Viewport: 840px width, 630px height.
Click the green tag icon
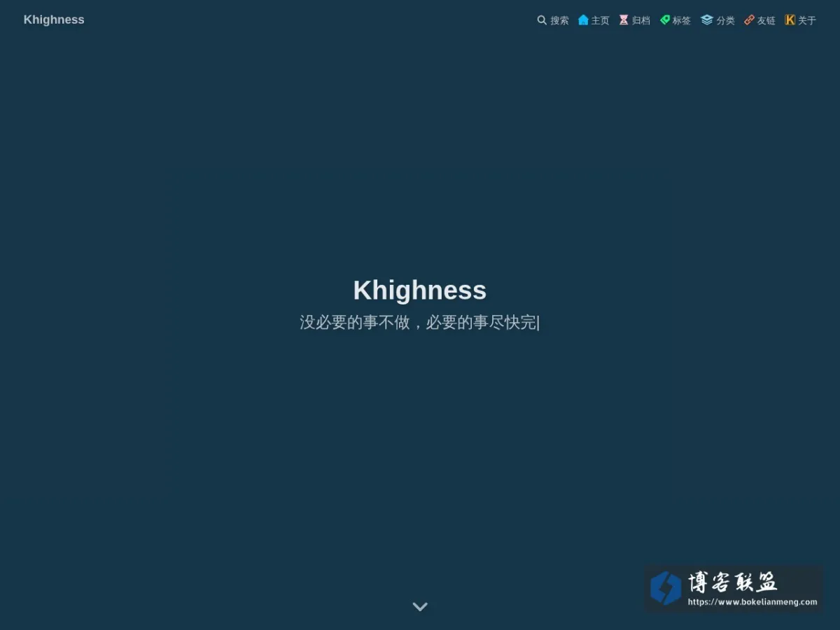[x=665, y=20]
